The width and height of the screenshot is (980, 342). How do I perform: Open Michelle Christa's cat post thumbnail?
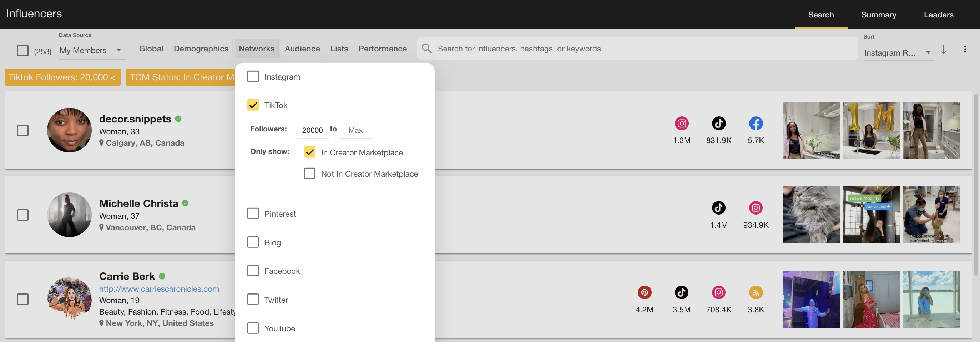[x=811, y=215]
